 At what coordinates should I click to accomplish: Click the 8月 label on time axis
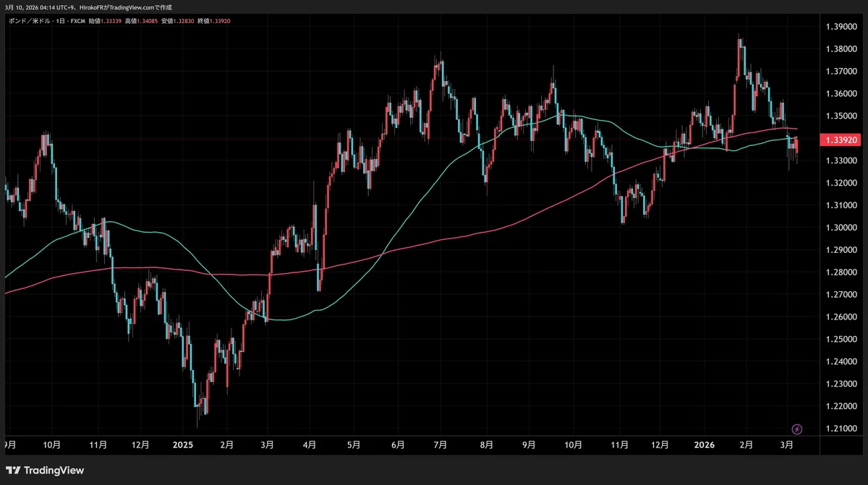click(x=487, y=446)
